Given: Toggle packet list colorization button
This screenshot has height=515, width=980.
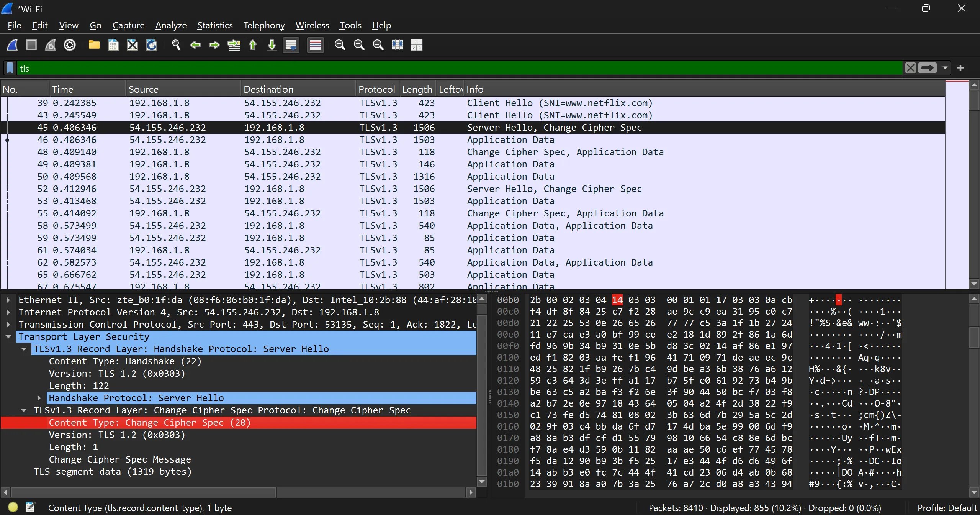Looking at the screenshot, I should [x=315, y=45].
